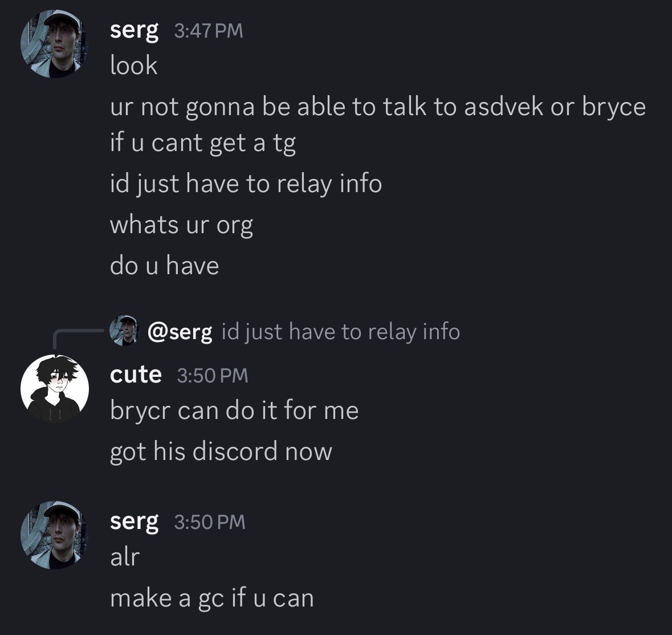This screenshot has width=672, height=635.
Task: Click serg username at 3:50 PM
Action: tap(134, 522)
